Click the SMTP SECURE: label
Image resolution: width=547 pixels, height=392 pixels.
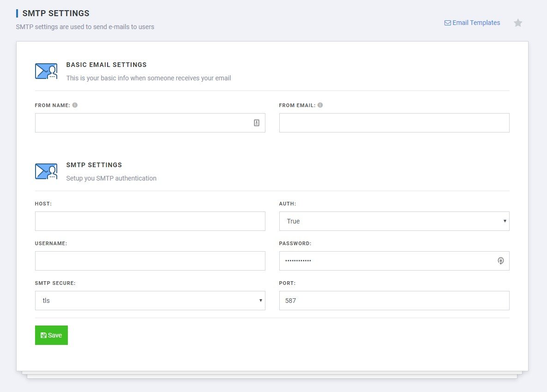click(55, 283)
